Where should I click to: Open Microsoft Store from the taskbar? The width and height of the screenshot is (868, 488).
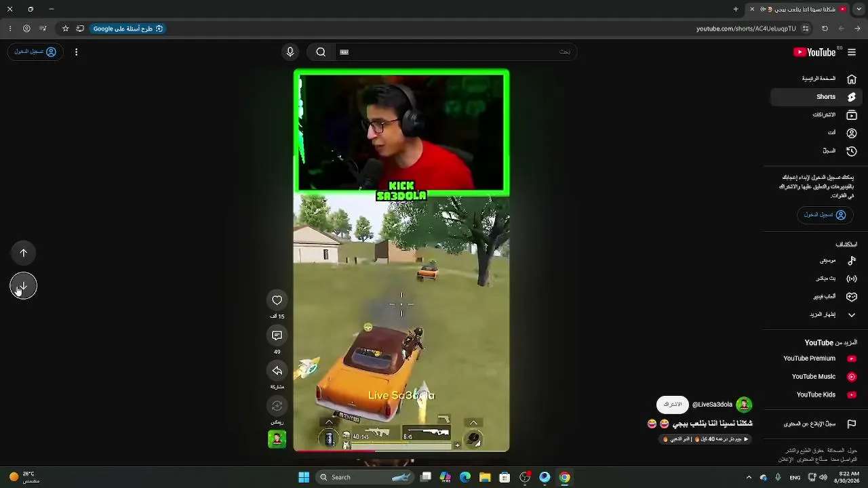pyautogui.click(x=505, y=477)
